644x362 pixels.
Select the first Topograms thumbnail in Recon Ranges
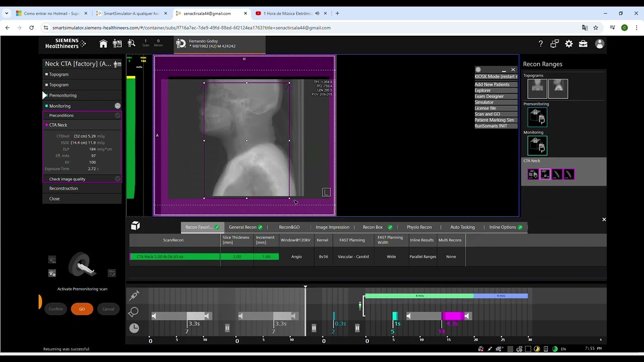(x=537, y=89)
